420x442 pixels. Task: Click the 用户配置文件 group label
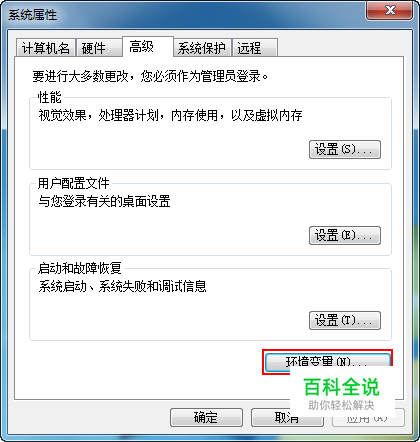click(x=73, y=183)
